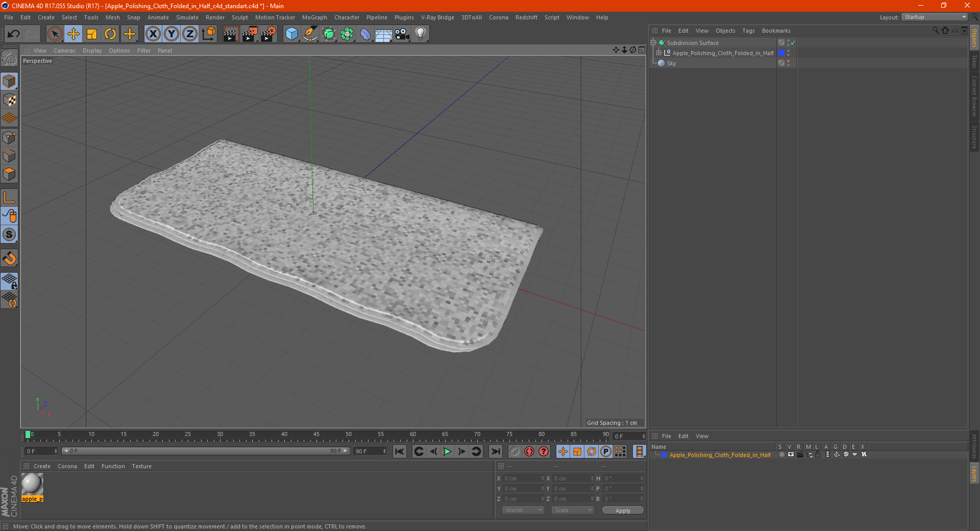Expand Apple_Polishing_Cloth_Folded_in_Half object
This screenshot has height=531, width=980.
pyautogui.click(x=659, y=53)
